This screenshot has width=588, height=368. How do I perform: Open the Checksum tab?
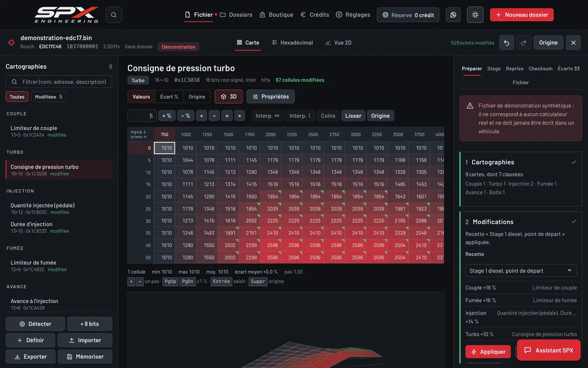[541, 69]
